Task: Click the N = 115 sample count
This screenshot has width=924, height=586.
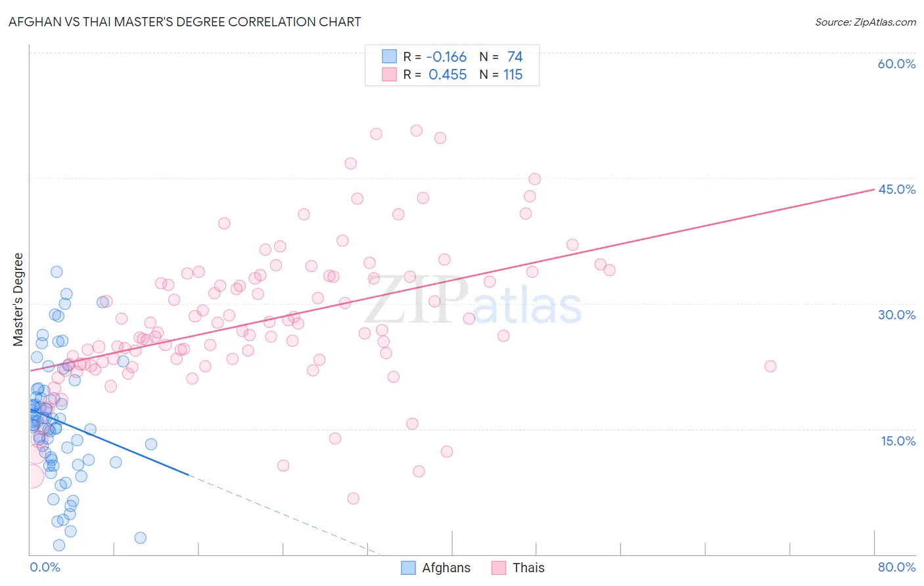Action: pos(501,74)
